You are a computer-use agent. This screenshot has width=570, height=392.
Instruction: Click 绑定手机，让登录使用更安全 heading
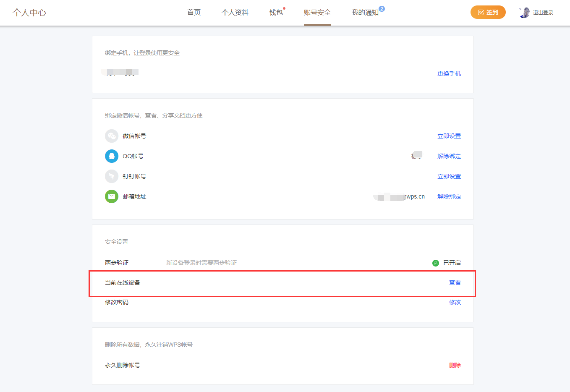tap(142, 53)
